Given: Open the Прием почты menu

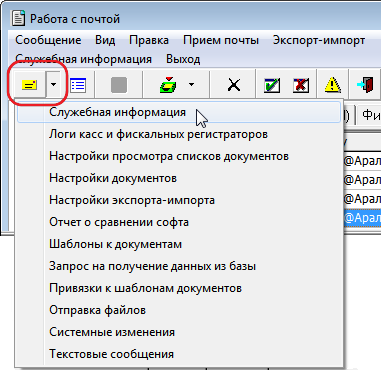Looking at the screenshot, I should tap(221, 40).
